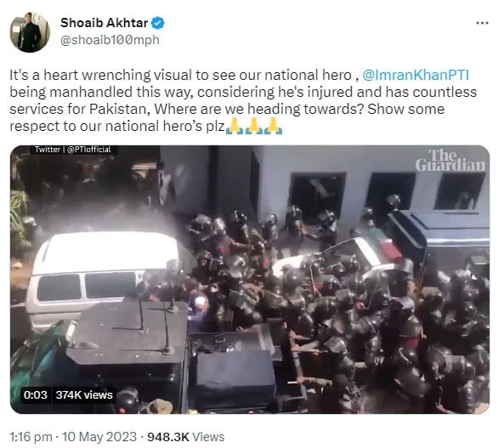504x448 pixels.
Task: Click the blue verified badge
Action: click(158, 23)
